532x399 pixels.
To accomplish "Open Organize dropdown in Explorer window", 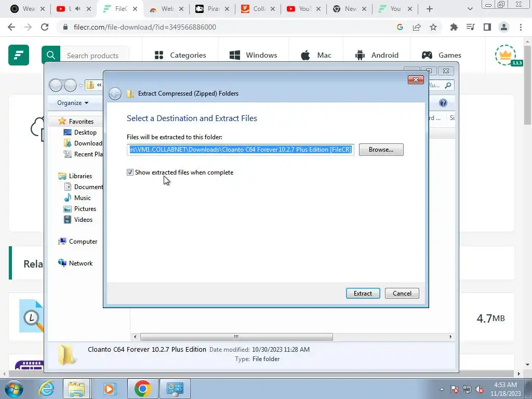I will (x=73, y=103).
